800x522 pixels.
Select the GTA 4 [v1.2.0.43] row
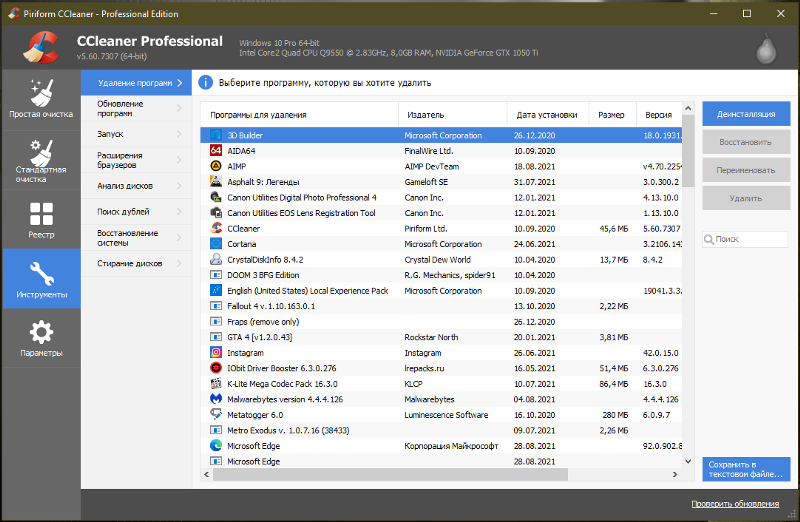[441, 337]
